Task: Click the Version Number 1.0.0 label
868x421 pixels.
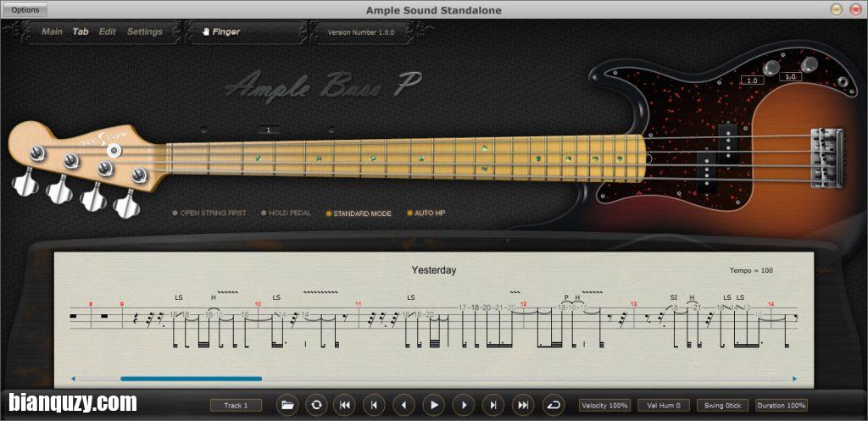Action: click(x=361, y=33)
